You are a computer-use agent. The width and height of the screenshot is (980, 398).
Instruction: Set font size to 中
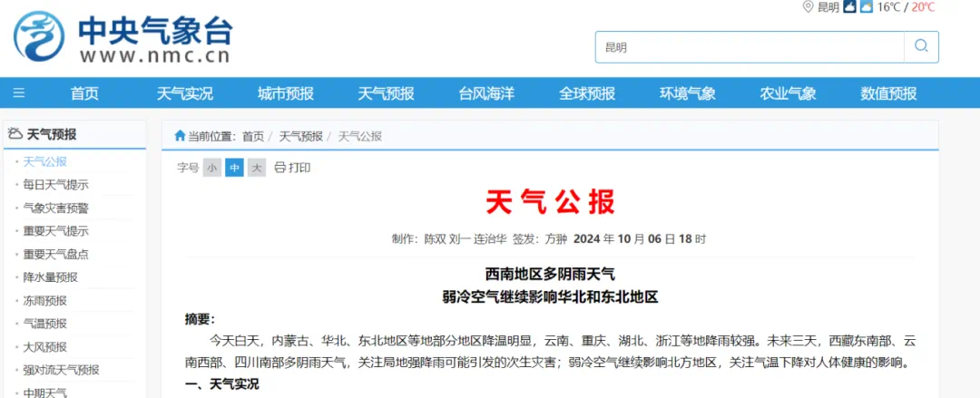coord(234,168)
